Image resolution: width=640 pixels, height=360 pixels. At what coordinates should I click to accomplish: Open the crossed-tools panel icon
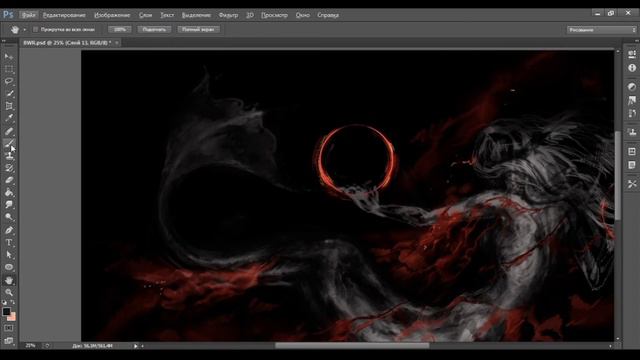[632, 184]
